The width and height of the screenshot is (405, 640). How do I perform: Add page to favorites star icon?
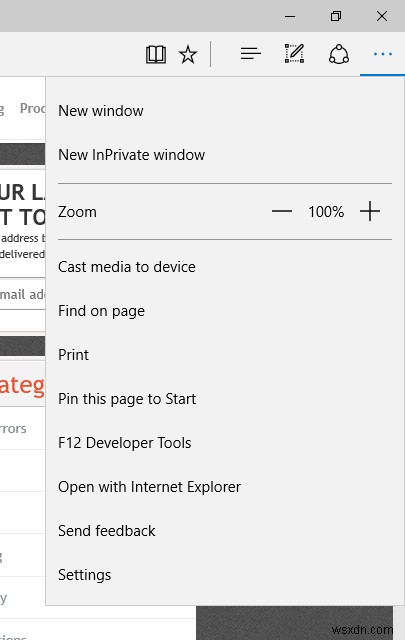coord(188,54)
